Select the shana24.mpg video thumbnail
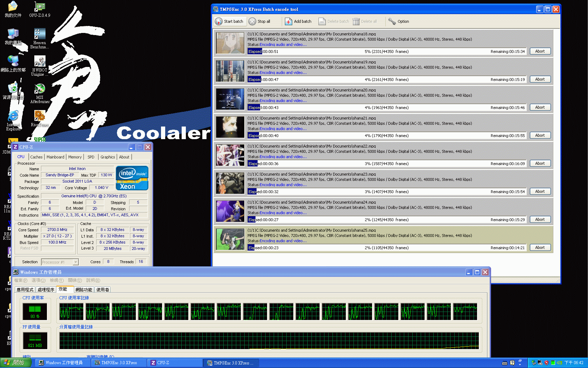Screen dimensions: 588x368 (x=230, y=211)
